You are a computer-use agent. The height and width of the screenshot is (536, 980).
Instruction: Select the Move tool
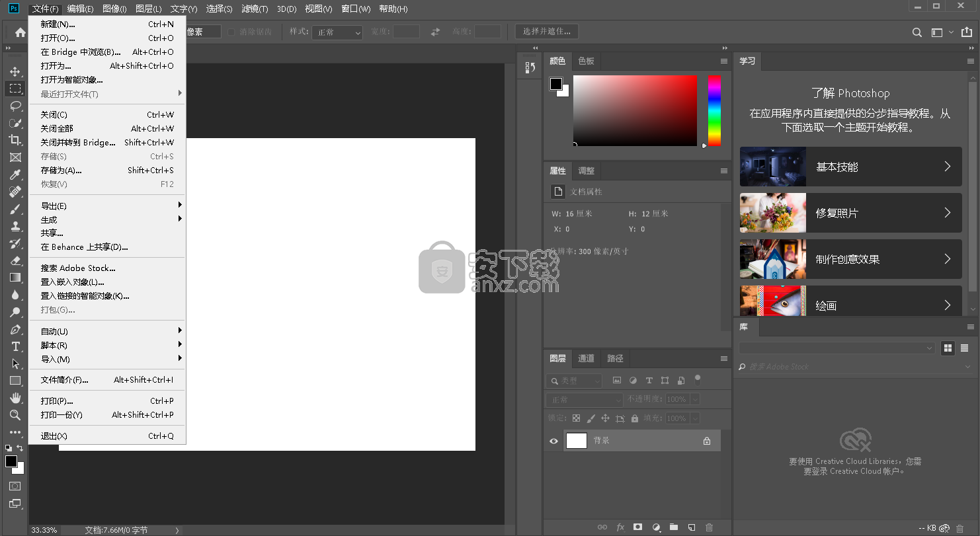click(15, 71)
